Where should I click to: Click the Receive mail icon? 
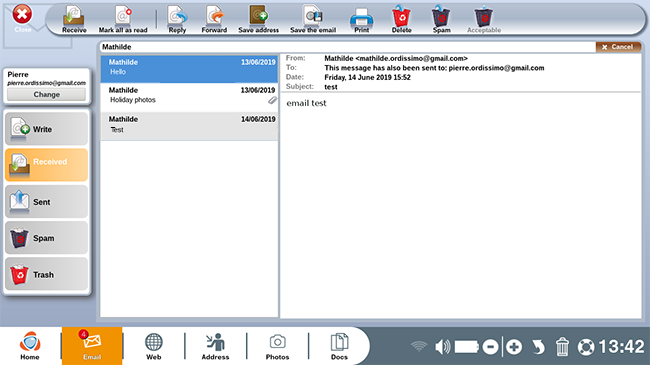point(74,19)
